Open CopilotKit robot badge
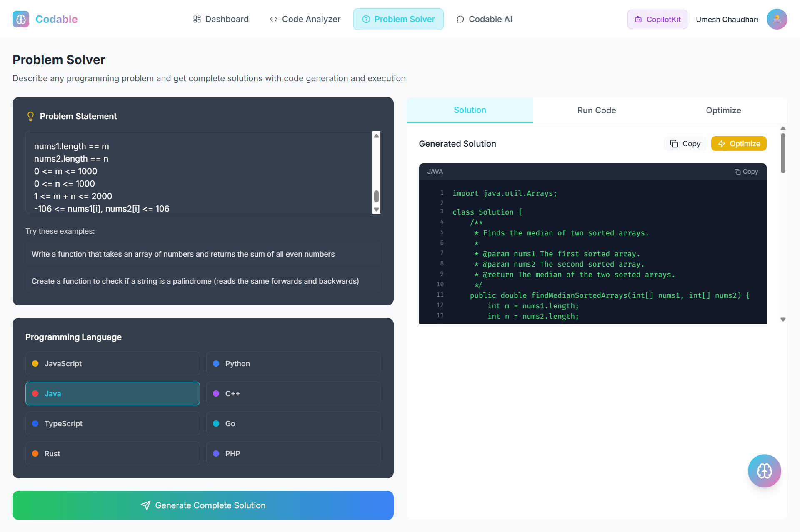 pos(657,20)
